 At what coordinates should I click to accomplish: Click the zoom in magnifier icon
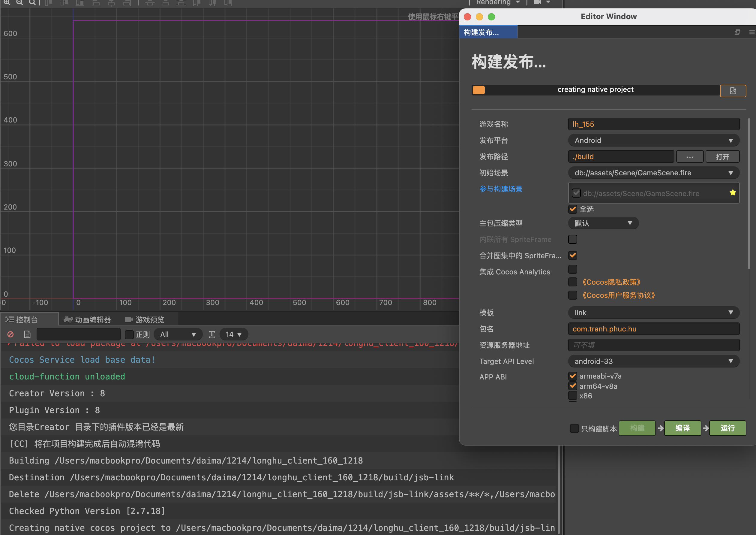pos(7,3)
